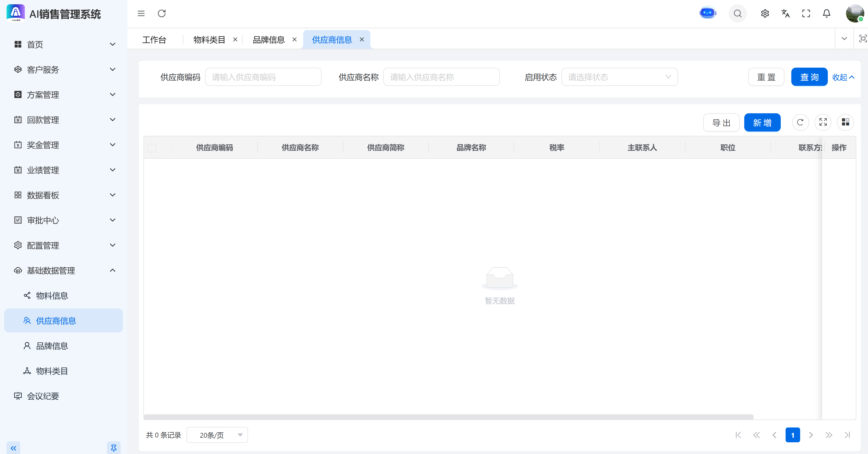Click the language translation icon
The image size is (868, 454).
(x=785, y=13)
